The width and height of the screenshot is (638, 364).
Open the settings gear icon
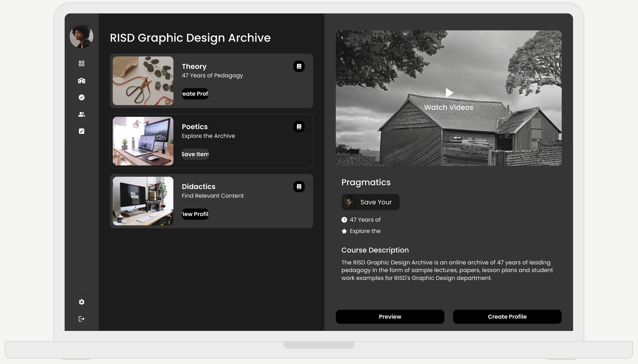(82, 302)
